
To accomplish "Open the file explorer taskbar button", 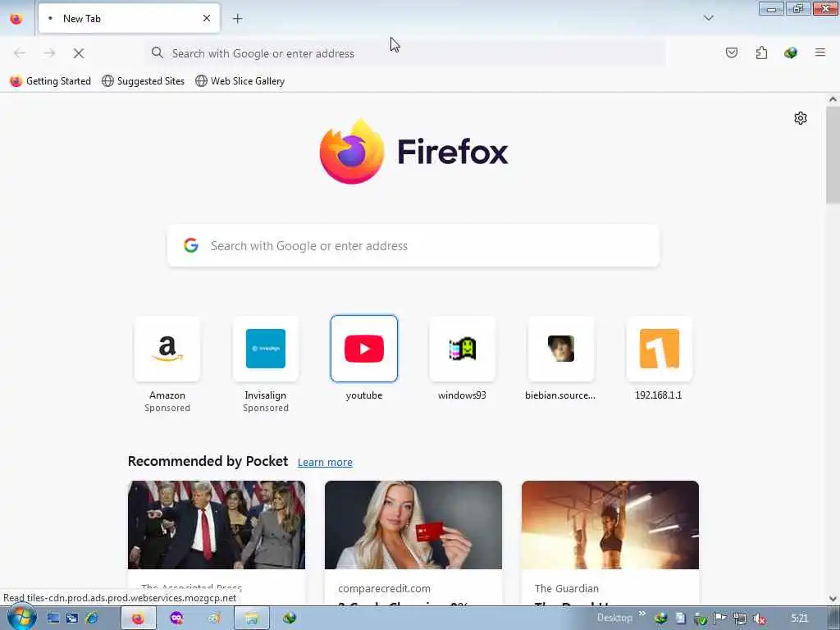I will pos(252,619).
